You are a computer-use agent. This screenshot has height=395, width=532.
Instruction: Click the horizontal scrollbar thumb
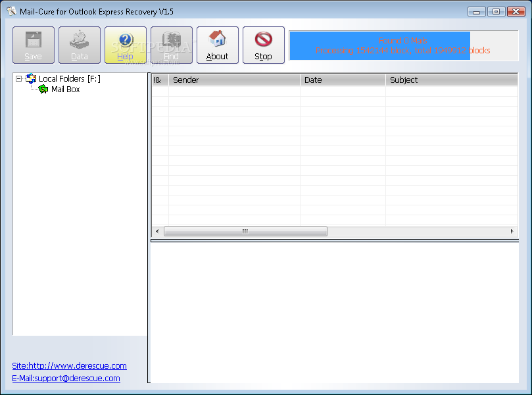pos(245,231)
